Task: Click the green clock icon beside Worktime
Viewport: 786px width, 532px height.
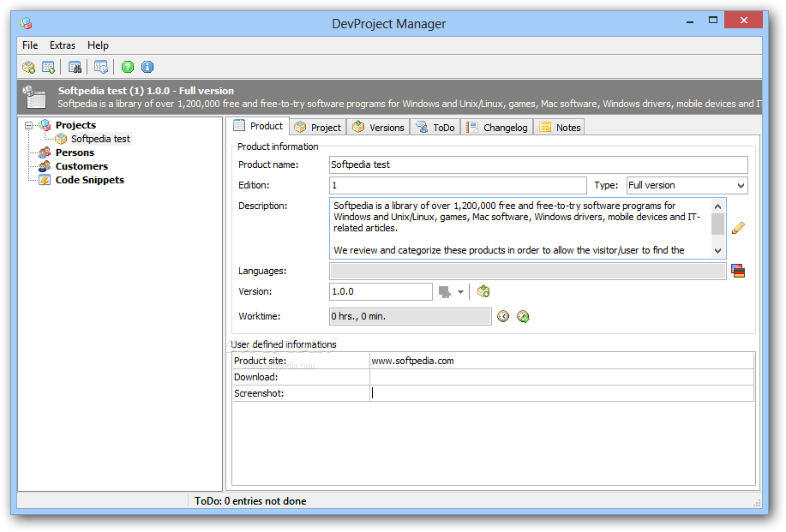Action: [523, 316]
